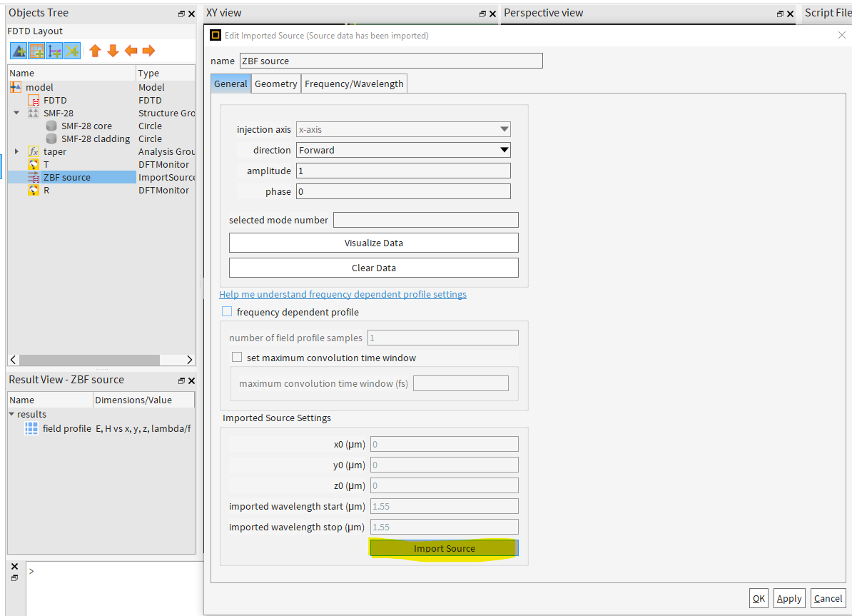This screenshot has width=852, height=616.
Task: Select the add structure tool
Action: (18, 51)
